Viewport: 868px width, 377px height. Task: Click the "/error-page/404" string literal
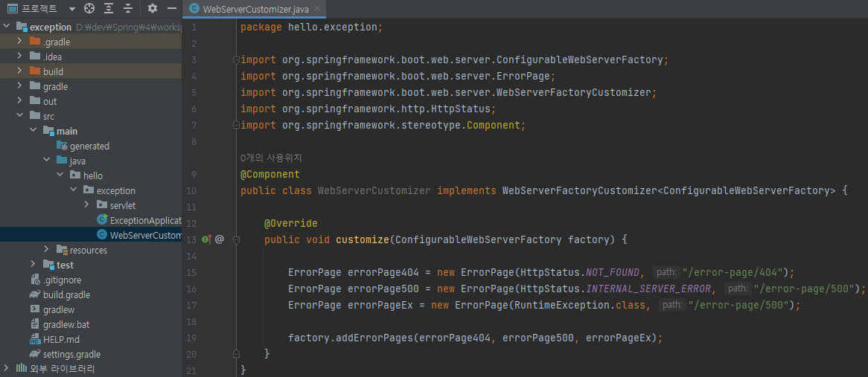coord(732,272)
